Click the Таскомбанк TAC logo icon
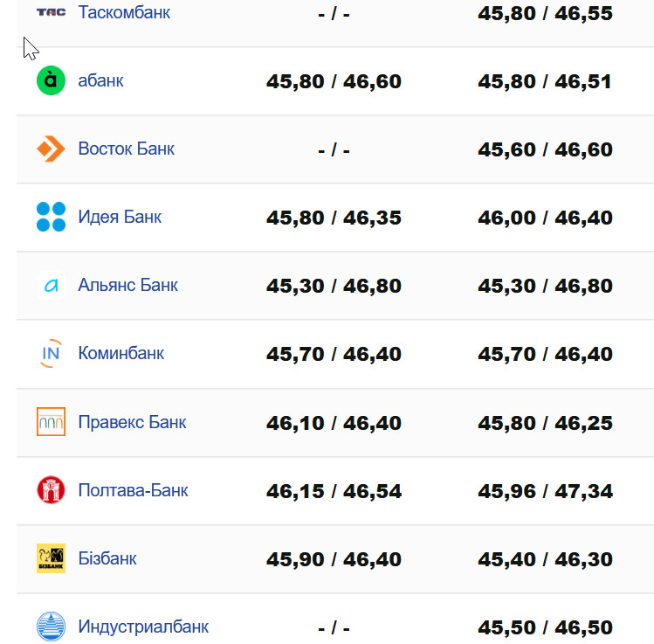The height and width of the screenshot is (644, 654). pyautogui.click(x=51, y=12)
